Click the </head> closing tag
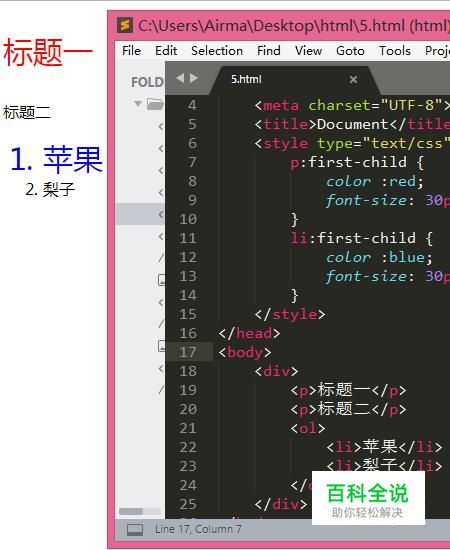This screenshot has height=550, width=450. coord(249,333)
